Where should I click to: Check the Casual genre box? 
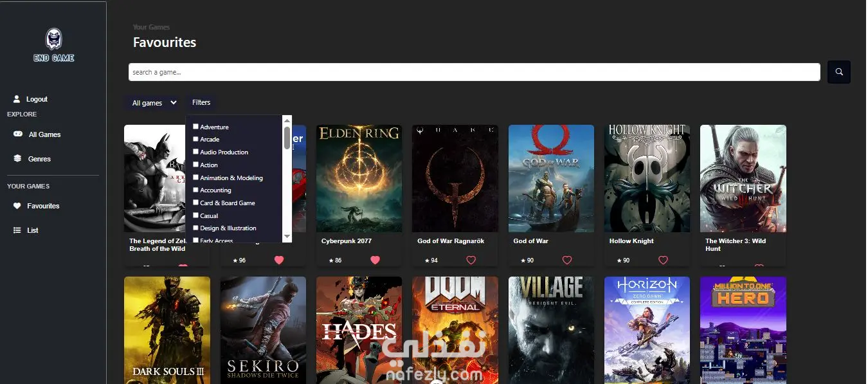pyautogui.click(x=195, y=215)
